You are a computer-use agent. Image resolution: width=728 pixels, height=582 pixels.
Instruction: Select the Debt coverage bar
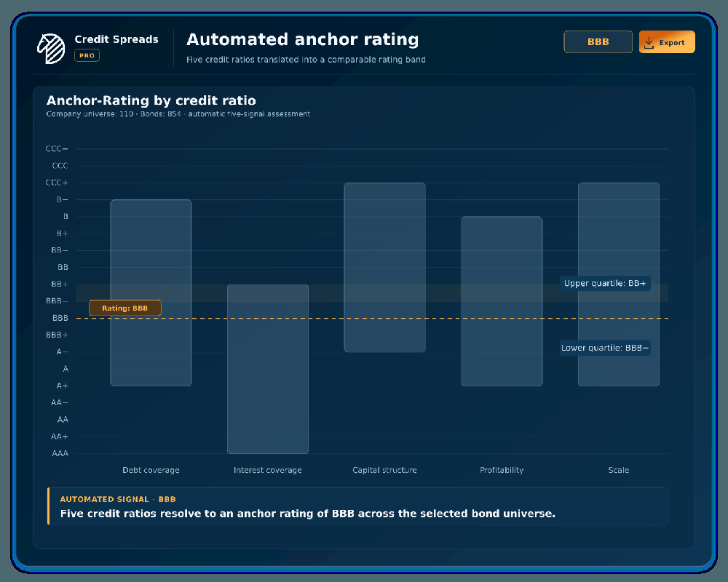click(x=151, y=293)
